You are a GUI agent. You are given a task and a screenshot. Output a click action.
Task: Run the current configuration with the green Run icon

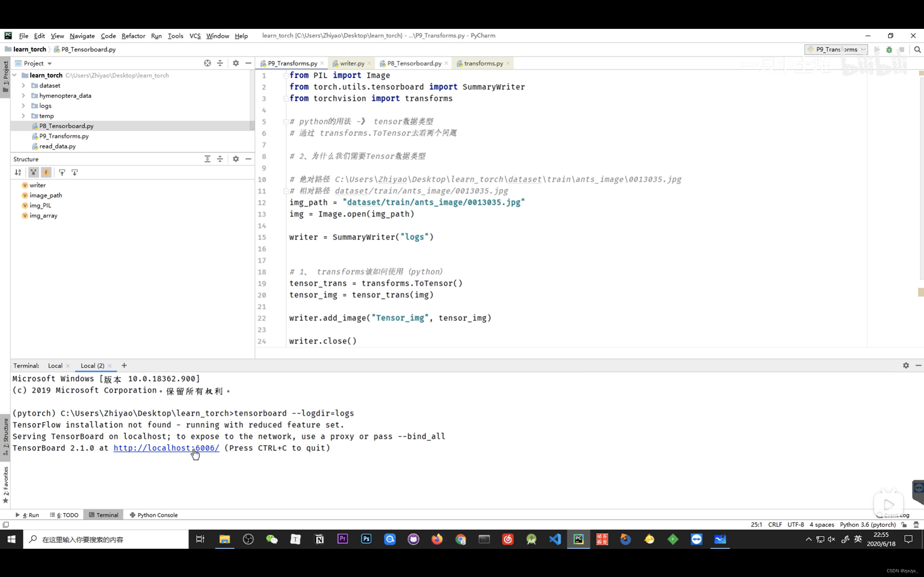tap(877, 49)
